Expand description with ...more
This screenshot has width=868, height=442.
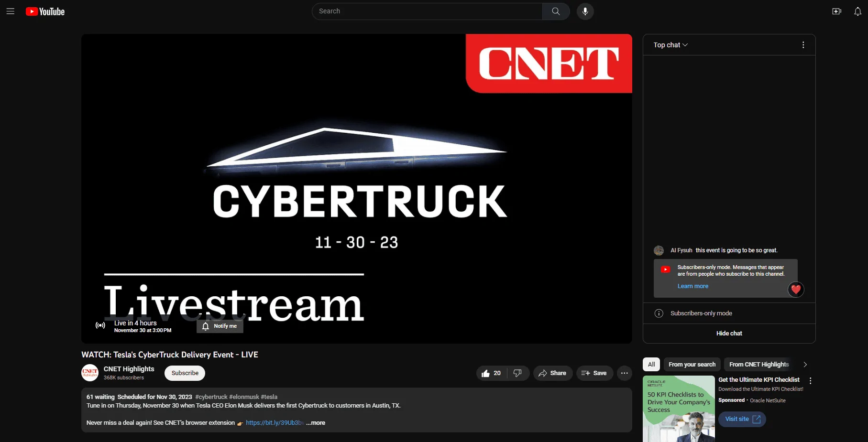[x=316, y=423]
